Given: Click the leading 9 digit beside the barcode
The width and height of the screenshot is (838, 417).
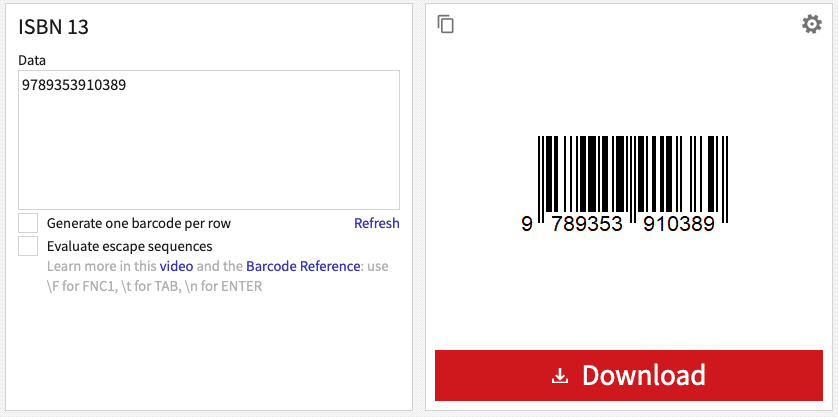Looking at the screenshot, I should click(x=527, y=224).
